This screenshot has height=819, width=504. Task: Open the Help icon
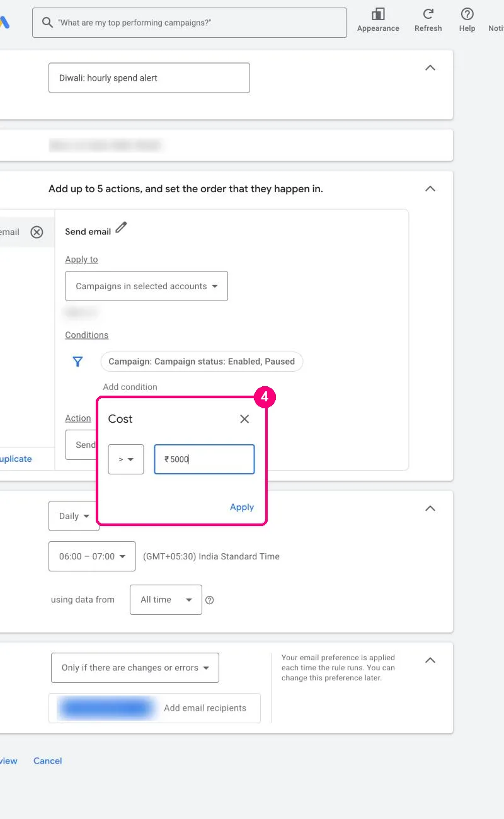(467, 14)
